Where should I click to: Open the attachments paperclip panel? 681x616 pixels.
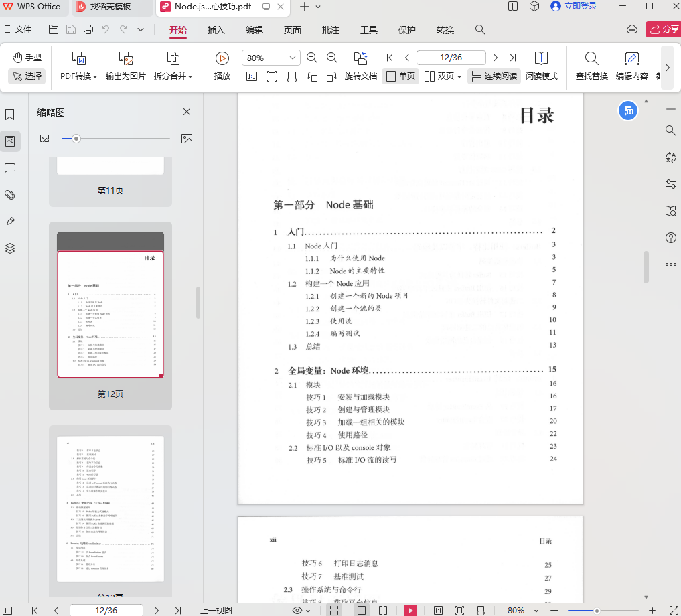(10, 195)
